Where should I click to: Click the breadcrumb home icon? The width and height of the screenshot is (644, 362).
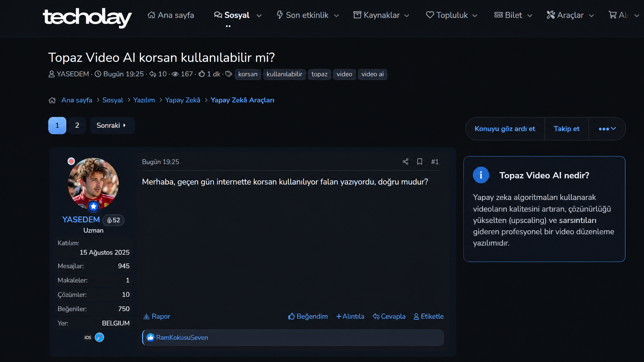point(52,100)
